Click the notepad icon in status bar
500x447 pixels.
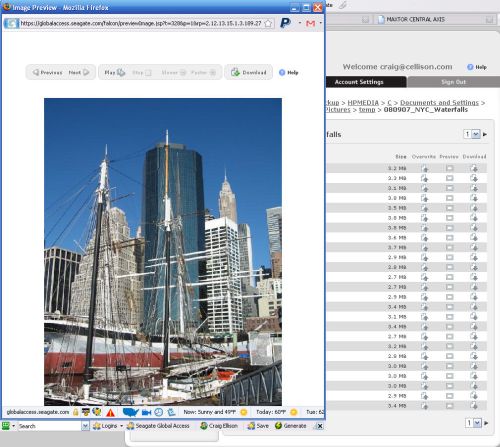pos(171,412)
